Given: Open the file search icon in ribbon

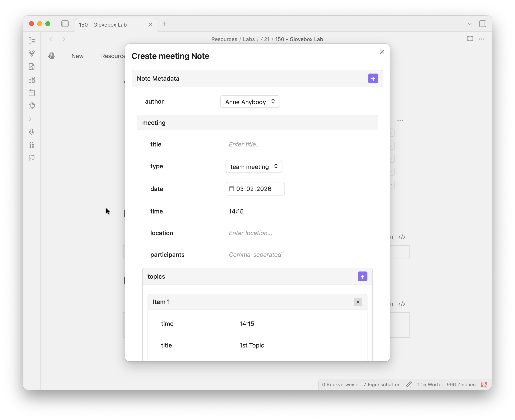Looking at the screenshot, I should (x=32, y=67).
